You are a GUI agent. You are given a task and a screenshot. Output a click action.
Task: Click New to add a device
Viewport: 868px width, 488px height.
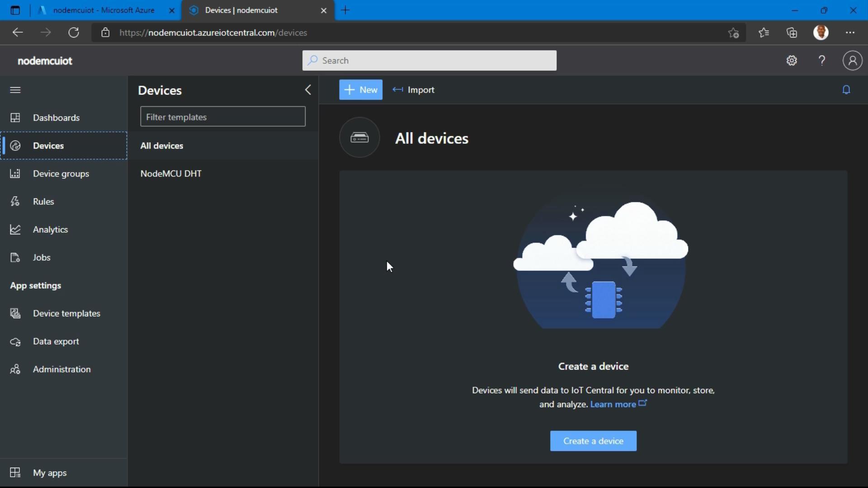coord(360,90)
